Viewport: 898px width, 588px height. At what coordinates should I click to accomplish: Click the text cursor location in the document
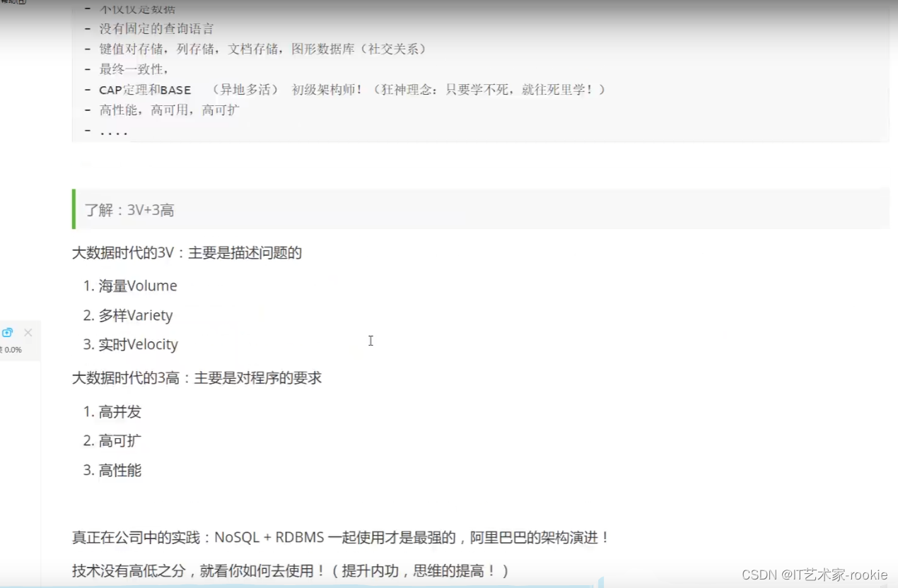pyautogui.click(x=371, y=341)
